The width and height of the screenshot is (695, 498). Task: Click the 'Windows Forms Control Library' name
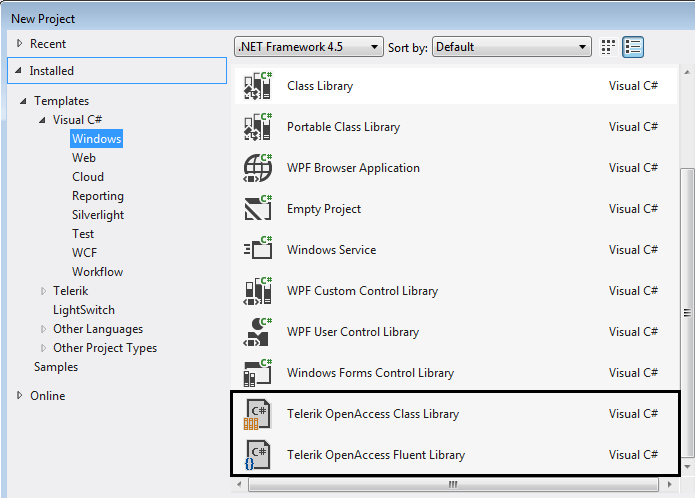pyautogui.click(x=371, y=373)
